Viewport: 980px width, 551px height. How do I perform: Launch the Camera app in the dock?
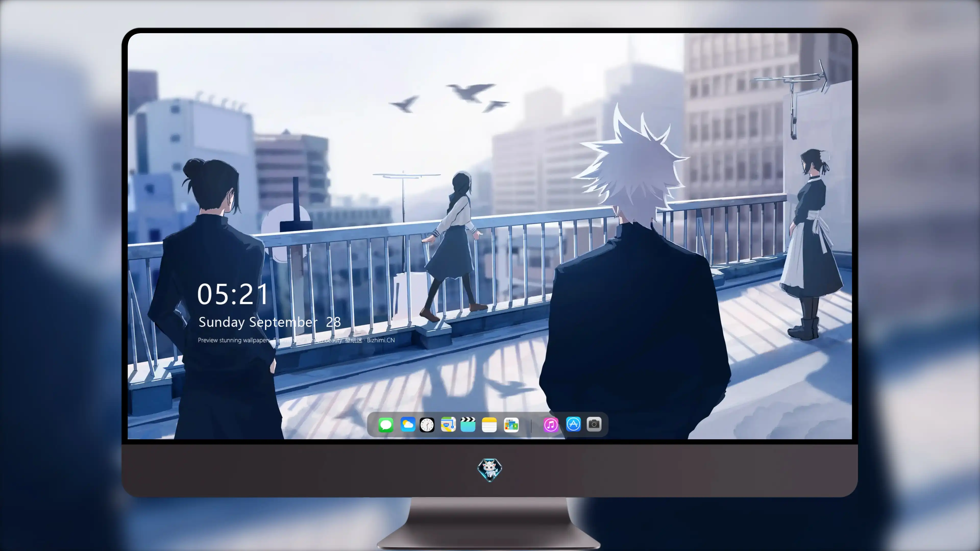[x=594, y=424]
